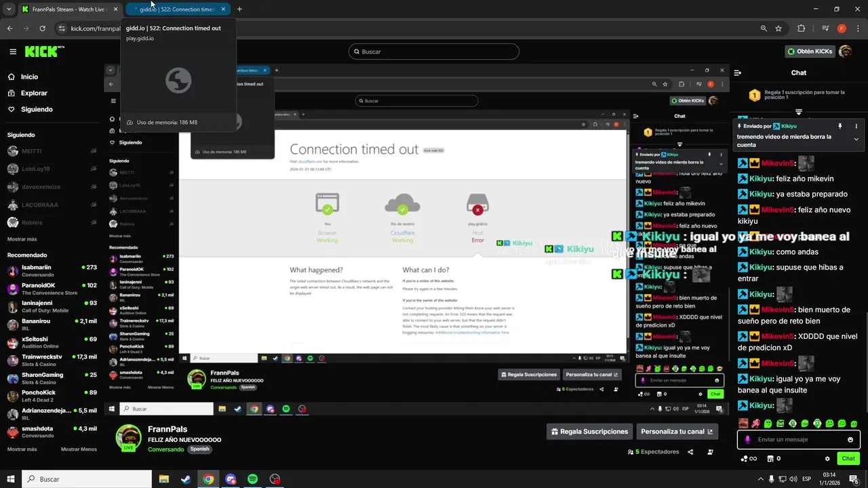Bookmark the page with the star icon
Screen dimensions: 868x488
778,28
